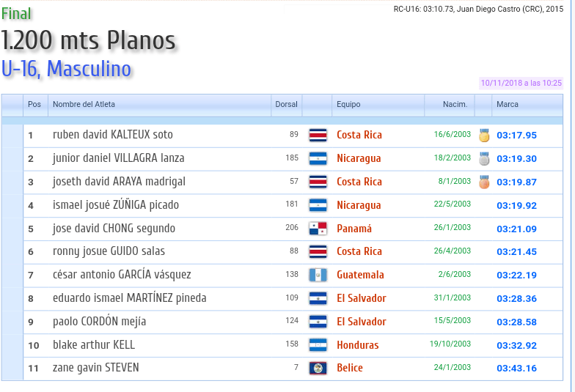This screenshot has width=575, height=392.
Task: Click the 'Dorsal' column header
Action: point(286,104)
